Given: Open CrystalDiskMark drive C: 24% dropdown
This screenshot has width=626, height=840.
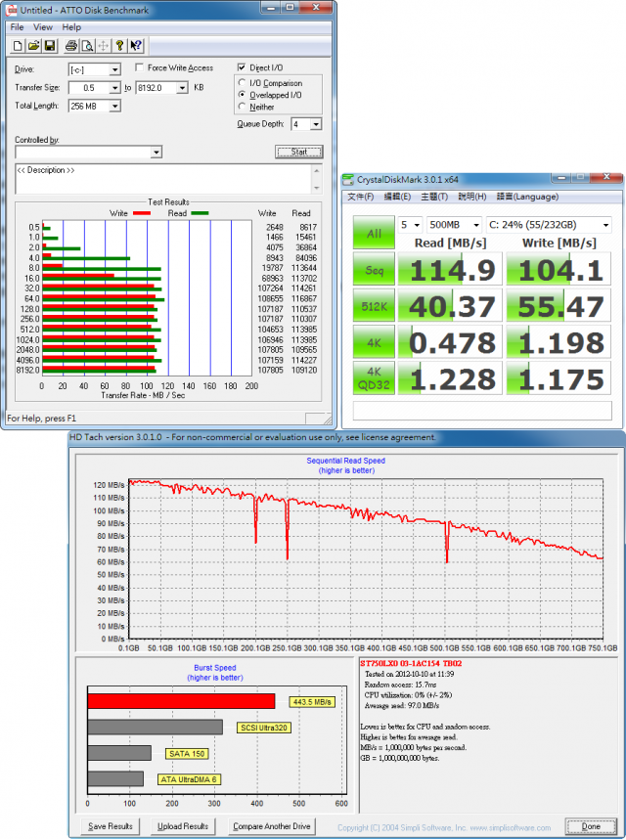Looking at the screenshot, I should pos(549,225).
